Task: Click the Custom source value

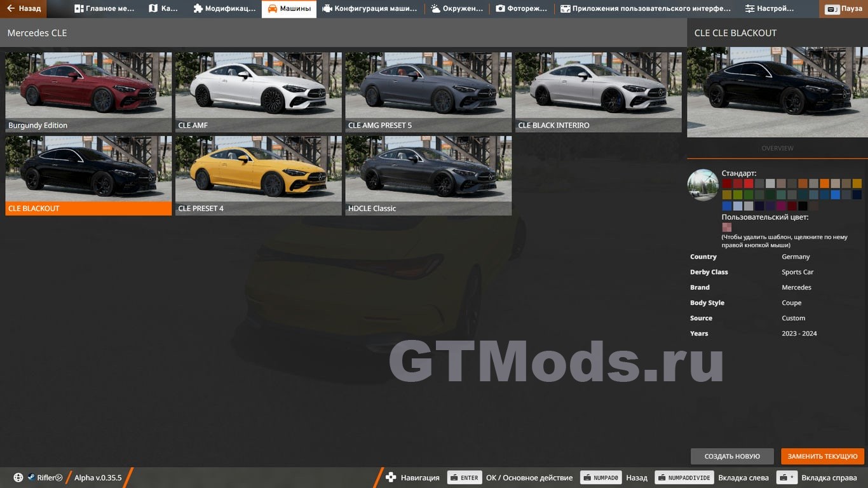Action: pyautogui.click(x=793, y=318)
